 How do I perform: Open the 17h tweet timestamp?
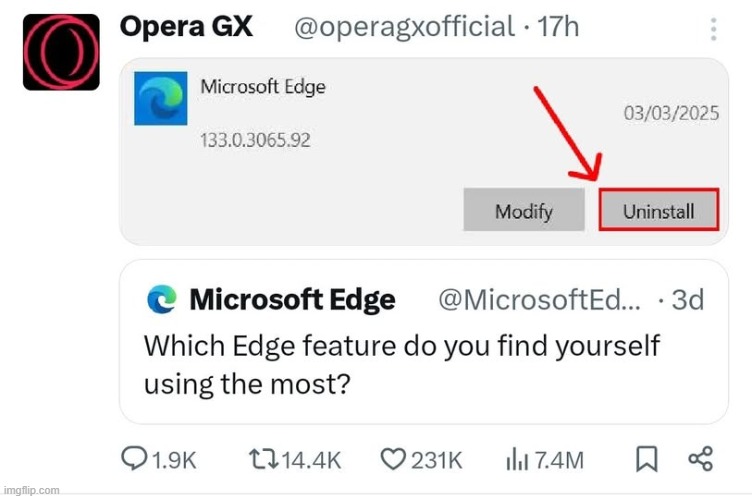tap(558, 27)
